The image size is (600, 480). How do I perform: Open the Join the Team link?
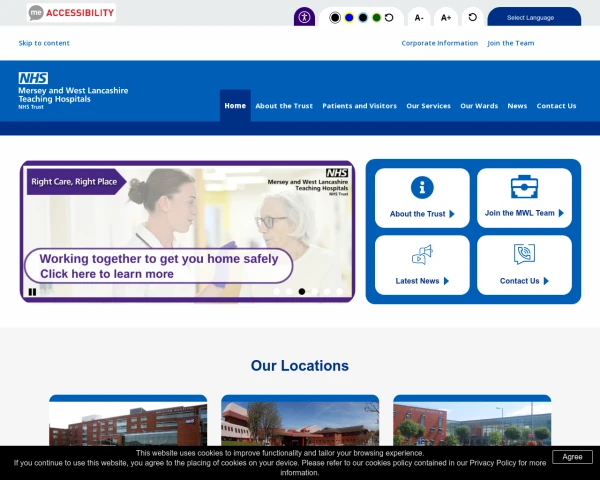click(510, 43)
